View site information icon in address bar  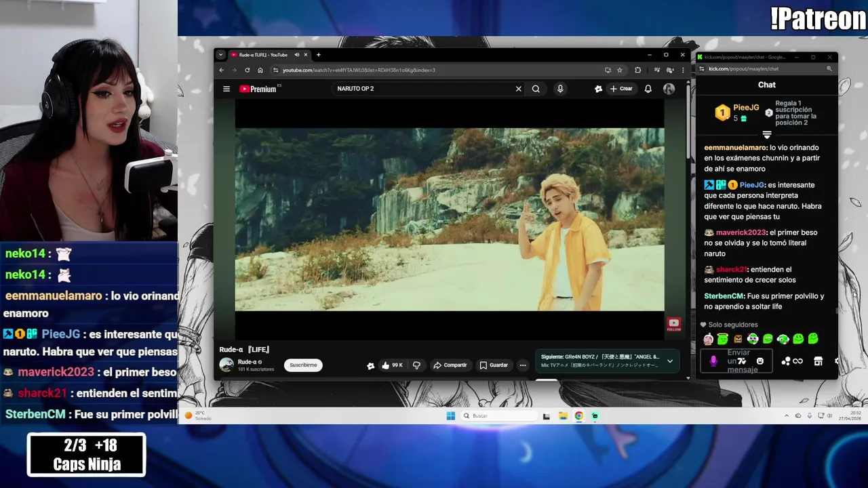[x=275, y=70]
